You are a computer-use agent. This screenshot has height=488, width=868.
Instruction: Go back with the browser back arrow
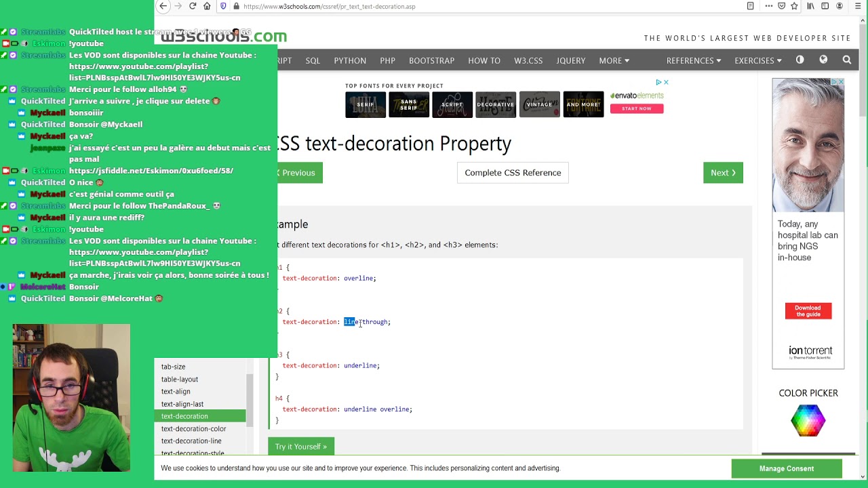click(x=163, y=6)
